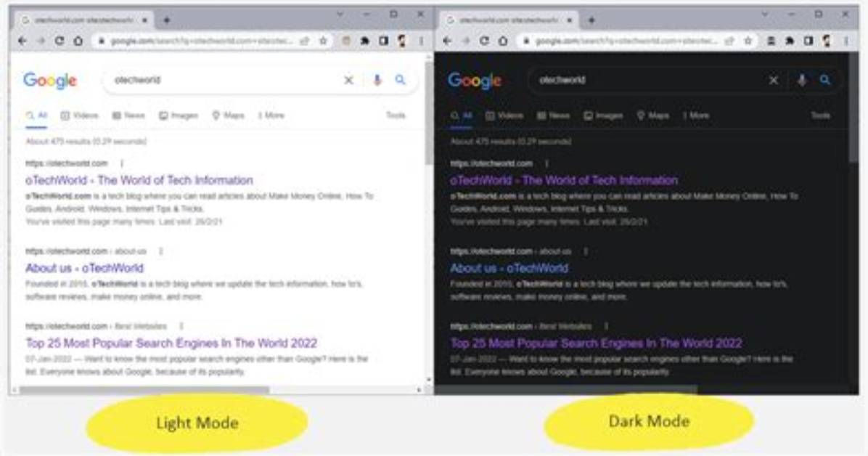Click back arrow in light mode browser

coord(22,41)
